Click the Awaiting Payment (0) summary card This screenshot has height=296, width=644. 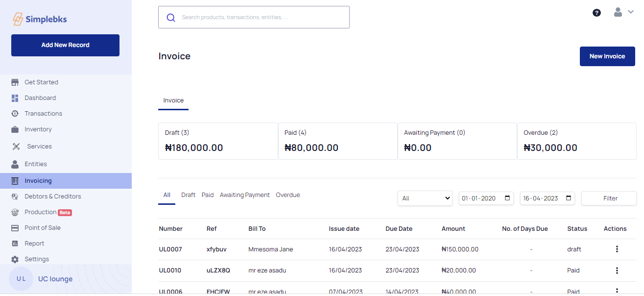457,141
